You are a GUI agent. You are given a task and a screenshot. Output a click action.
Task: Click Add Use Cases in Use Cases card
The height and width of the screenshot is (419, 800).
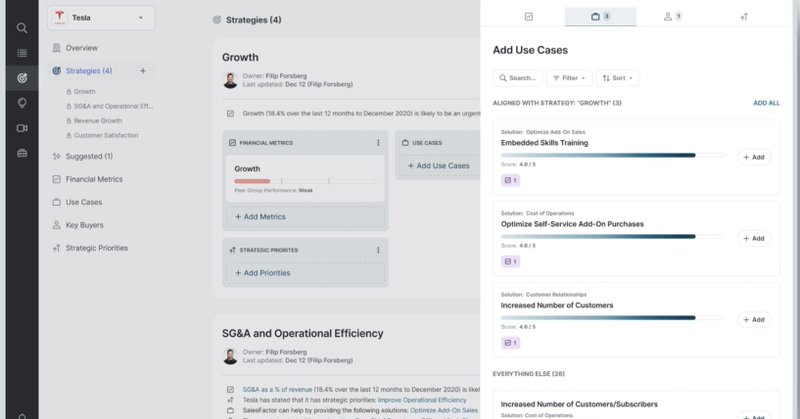coord(438,166)
